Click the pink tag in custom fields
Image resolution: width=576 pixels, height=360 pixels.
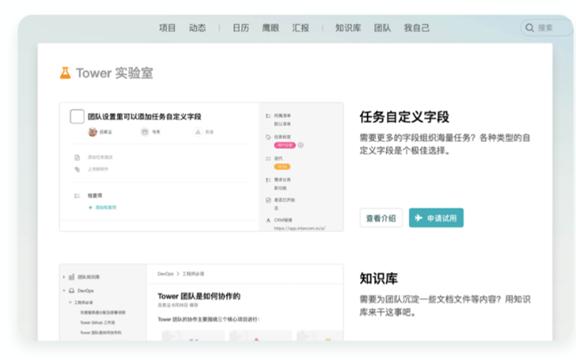coord(285,145)
